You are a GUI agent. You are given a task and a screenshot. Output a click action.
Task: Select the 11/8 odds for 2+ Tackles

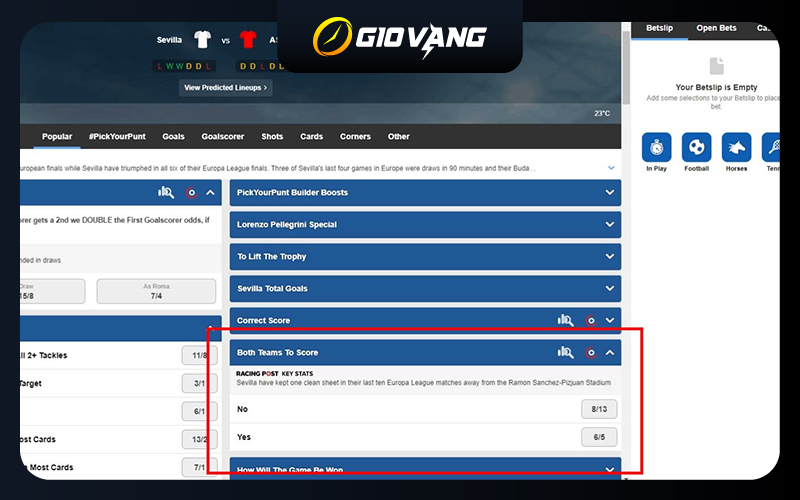tap(199, 356)
